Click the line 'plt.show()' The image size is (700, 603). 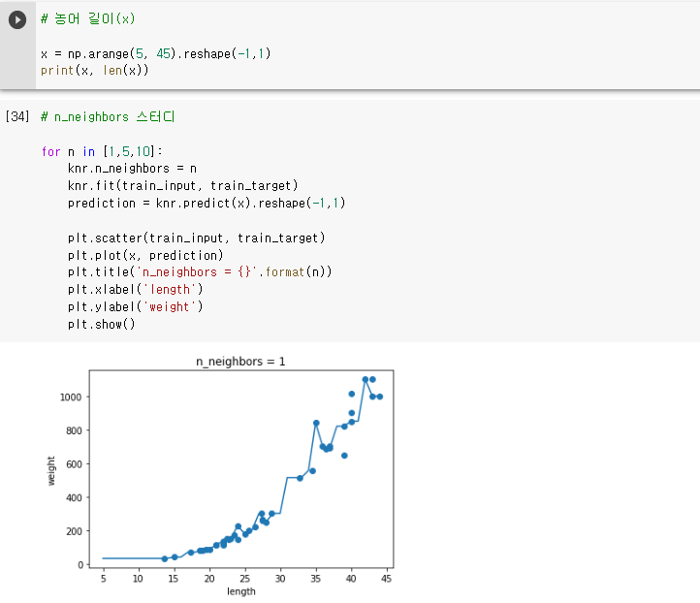(102, 325)
